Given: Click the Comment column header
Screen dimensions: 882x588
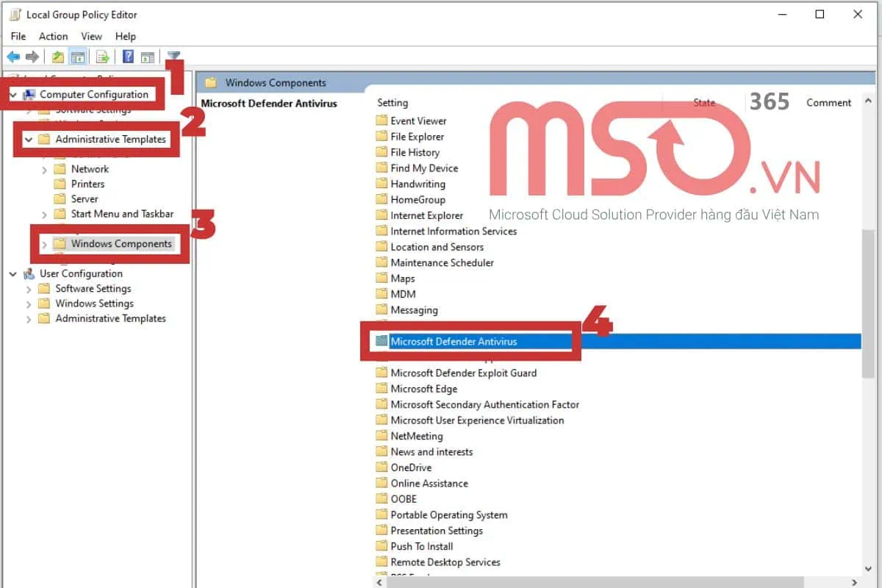Looking at the screenshot, I should click(x=828, y=102).
